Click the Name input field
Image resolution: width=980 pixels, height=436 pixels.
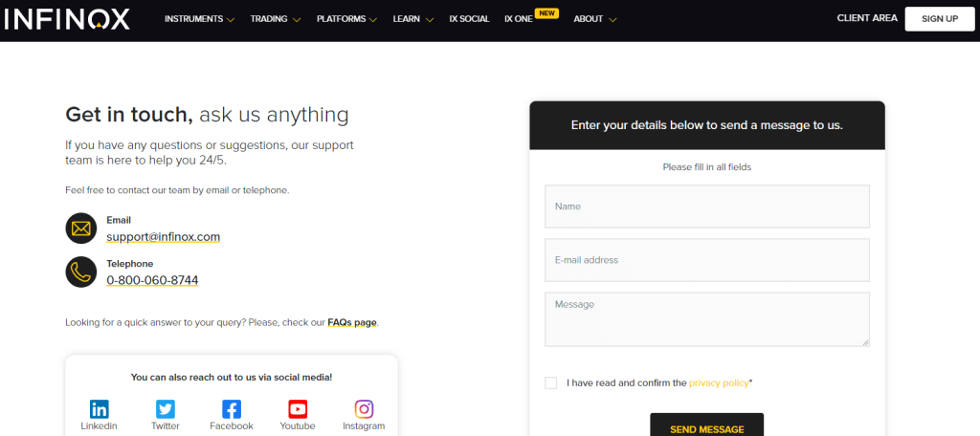(x=707, y=207)
